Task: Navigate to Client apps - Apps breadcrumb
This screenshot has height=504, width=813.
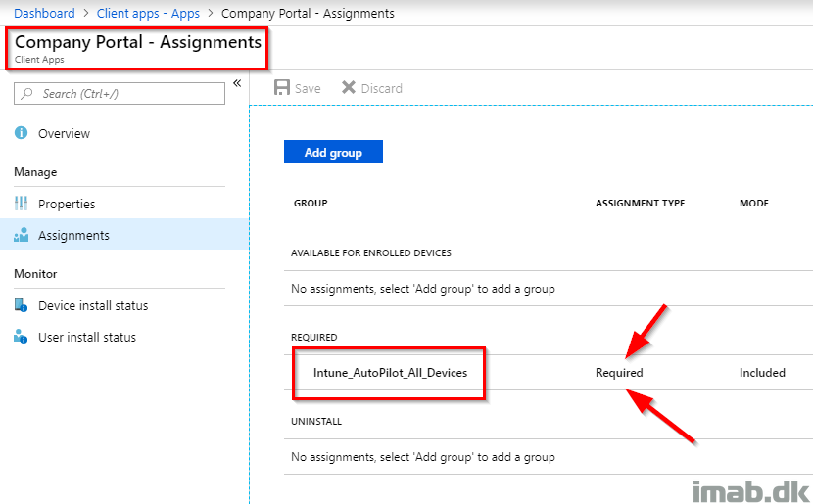Action: pos(148,13)
